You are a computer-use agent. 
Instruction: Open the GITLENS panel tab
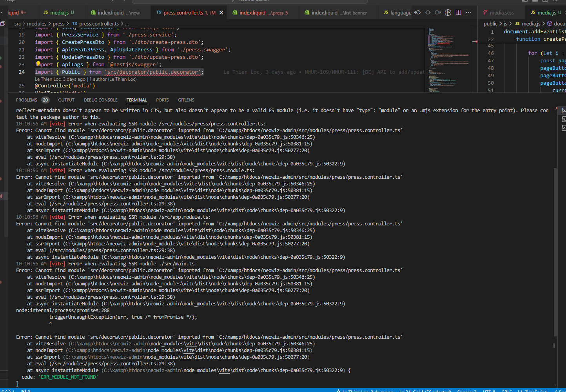coord(186,100)
